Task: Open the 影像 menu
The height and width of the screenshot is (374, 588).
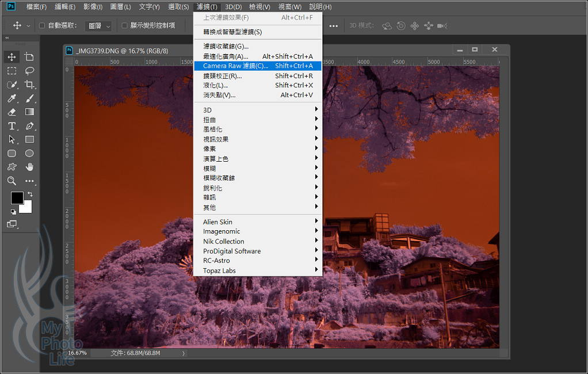Action: point(94,7)
